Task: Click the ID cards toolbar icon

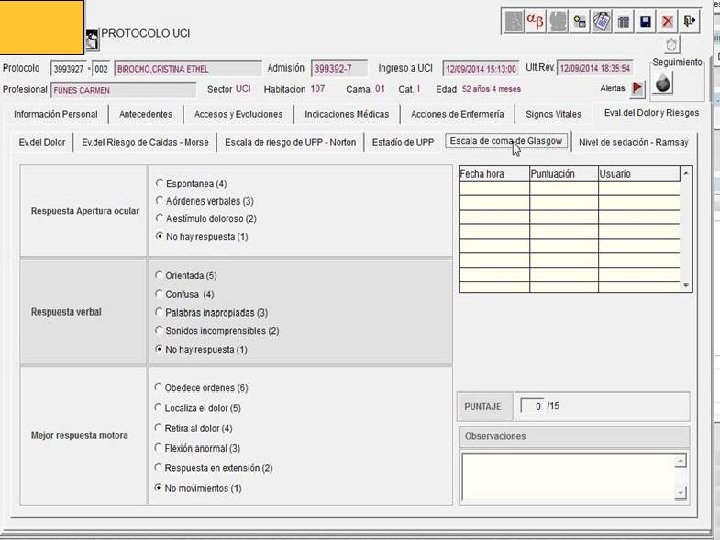Action: click(601, 22)
